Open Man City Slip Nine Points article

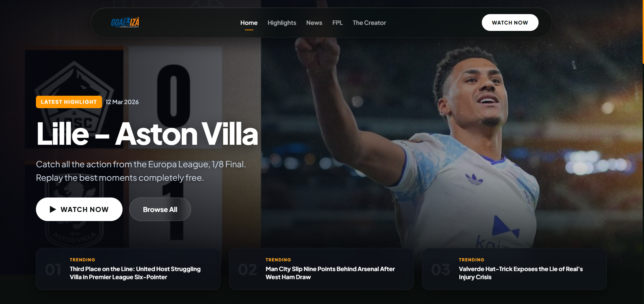click(x=330, y=273)
